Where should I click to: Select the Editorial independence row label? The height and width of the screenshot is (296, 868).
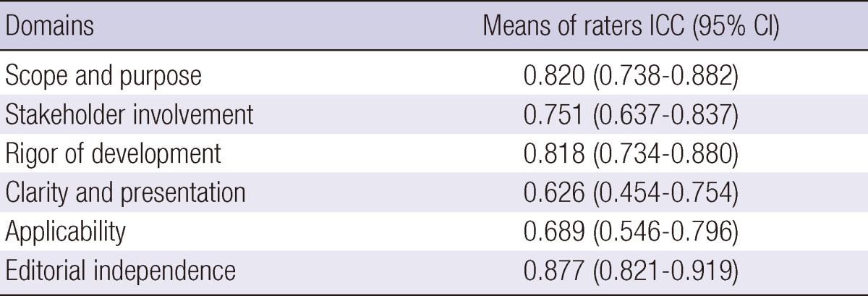tap(121, 271)
